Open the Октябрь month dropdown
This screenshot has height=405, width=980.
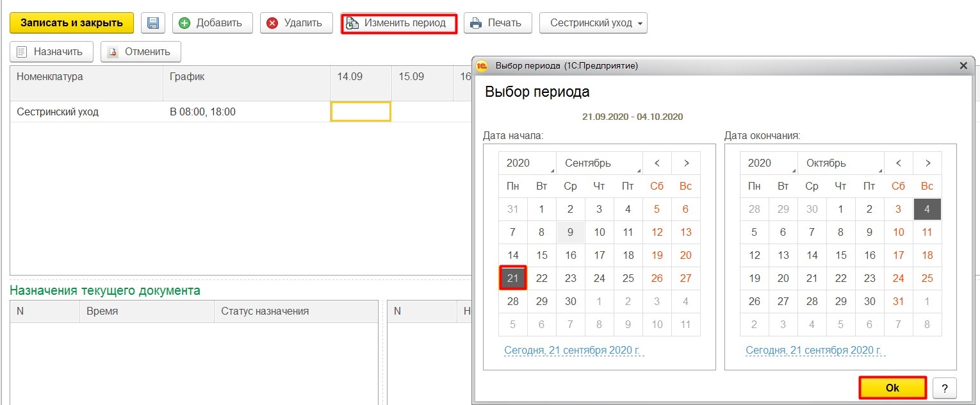point(840,163)
